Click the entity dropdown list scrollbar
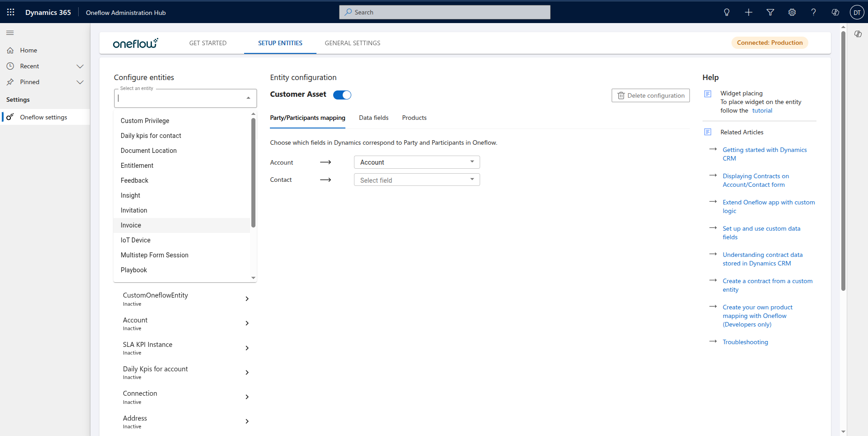This screenshot has width=868, height=436. click(x=253, y=172)
